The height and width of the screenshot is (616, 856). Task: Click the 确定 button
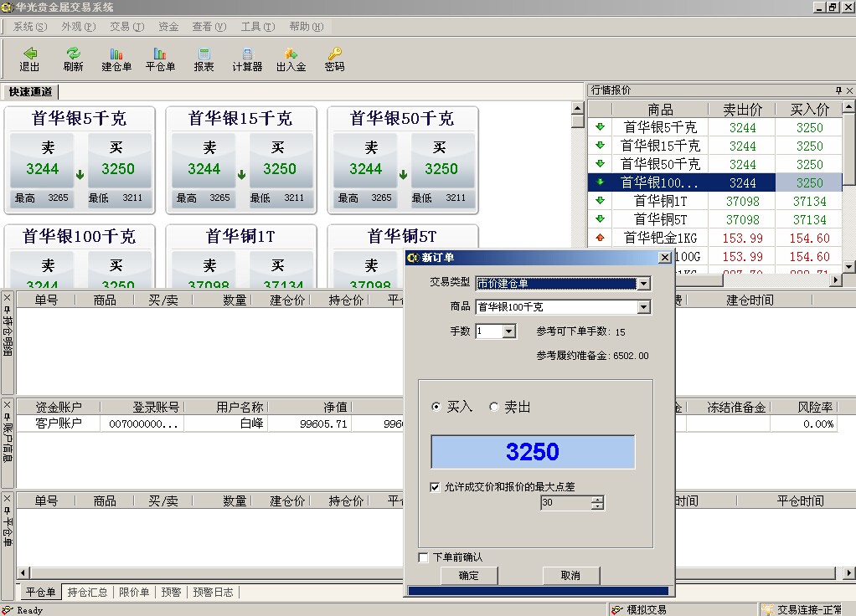pos(469,576)
